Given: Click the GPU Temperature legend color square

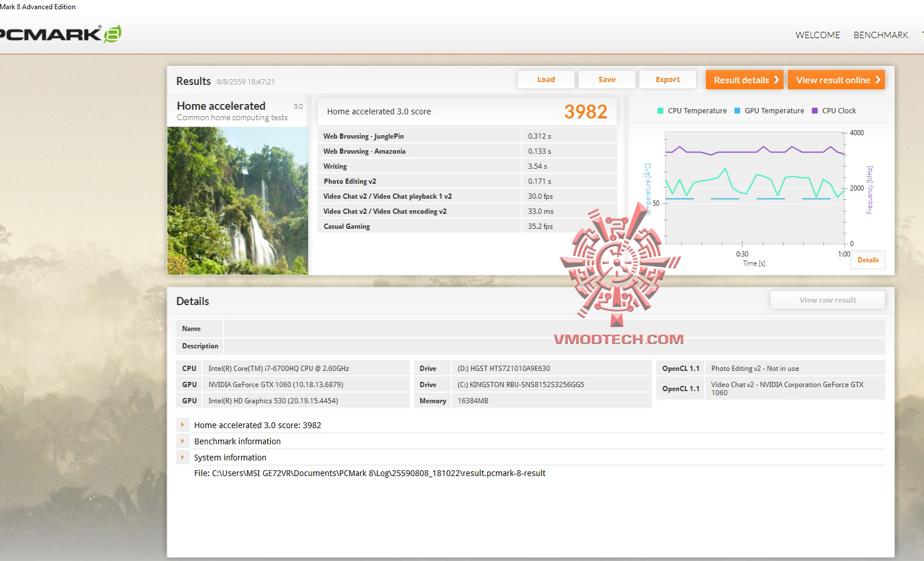Looking at the screenshot, I should 737,111.
